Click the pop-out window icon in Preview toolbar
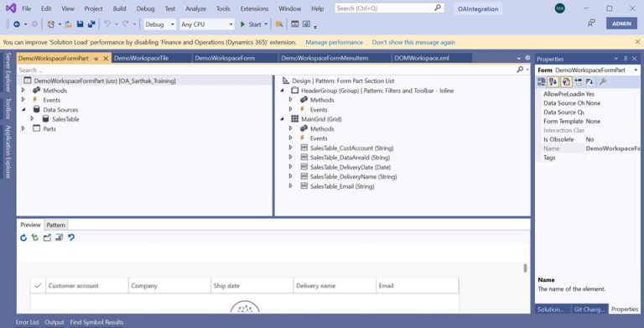Image resolution: width=644 pixels, height=328 pixels. pos(47,237)
